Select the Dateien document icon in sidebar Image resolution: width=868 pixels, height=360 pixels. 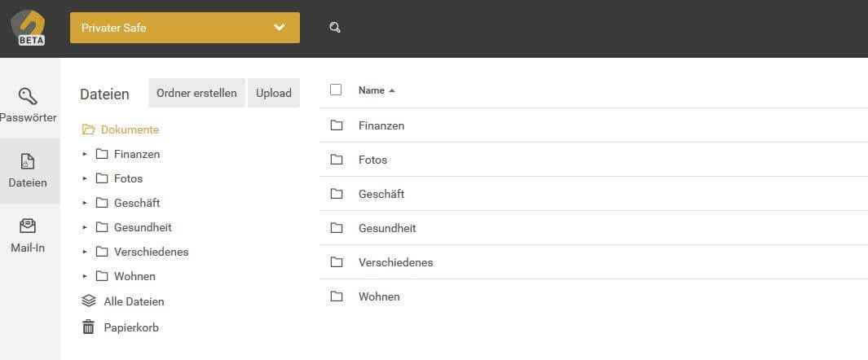[28, 161]
